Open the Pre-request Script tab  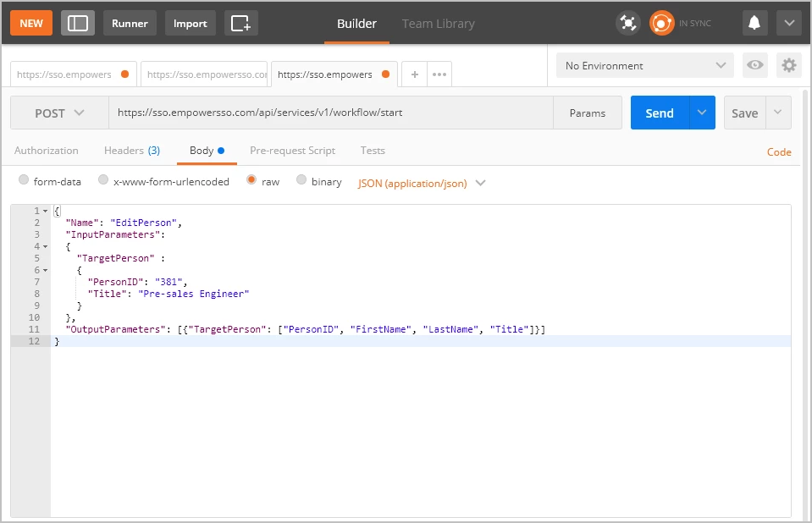pyautogui.click(x=292, y=151)
